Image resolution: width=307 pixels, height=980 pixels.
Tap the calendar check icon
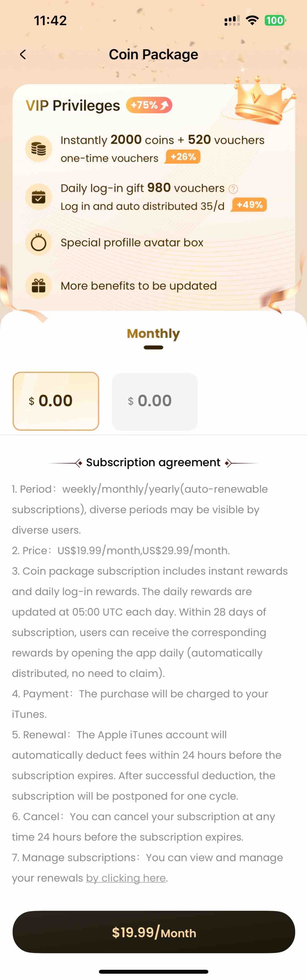point(38,197)
